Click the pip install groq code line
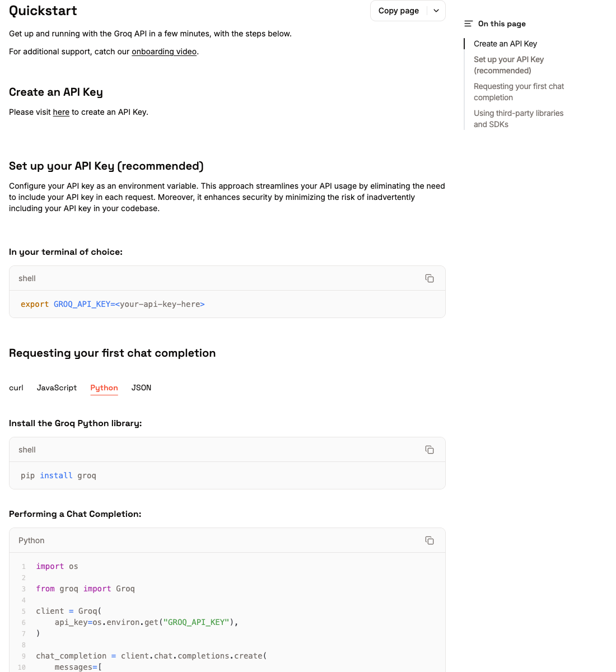This screenshot has height=672, width=616. (x=58, y=475)
